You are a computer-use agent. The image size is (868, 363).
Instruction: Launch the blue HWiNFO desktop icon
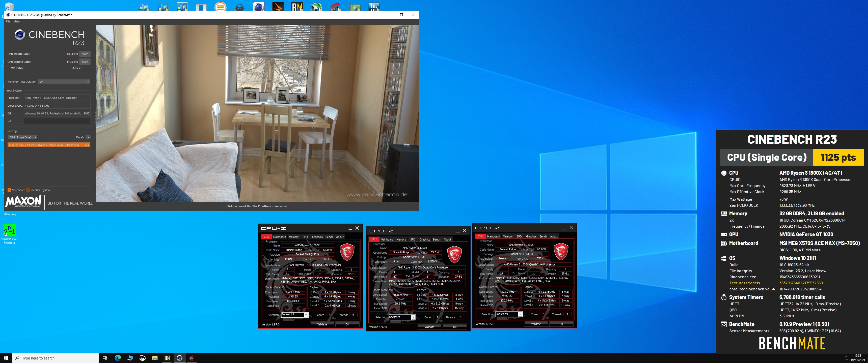click(x=374, y=6)
